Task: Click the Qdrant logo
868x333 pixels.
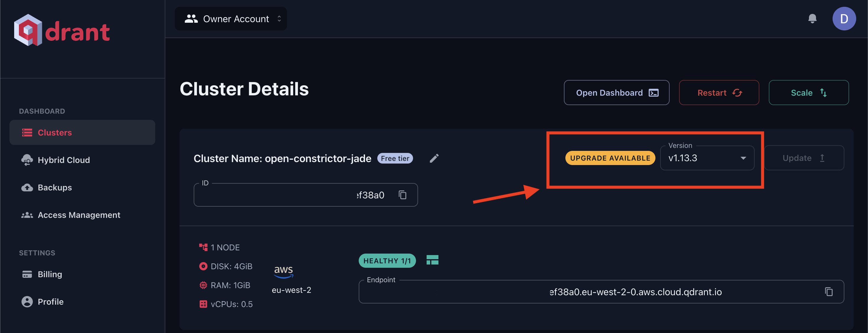Action: tap(62, 31)
